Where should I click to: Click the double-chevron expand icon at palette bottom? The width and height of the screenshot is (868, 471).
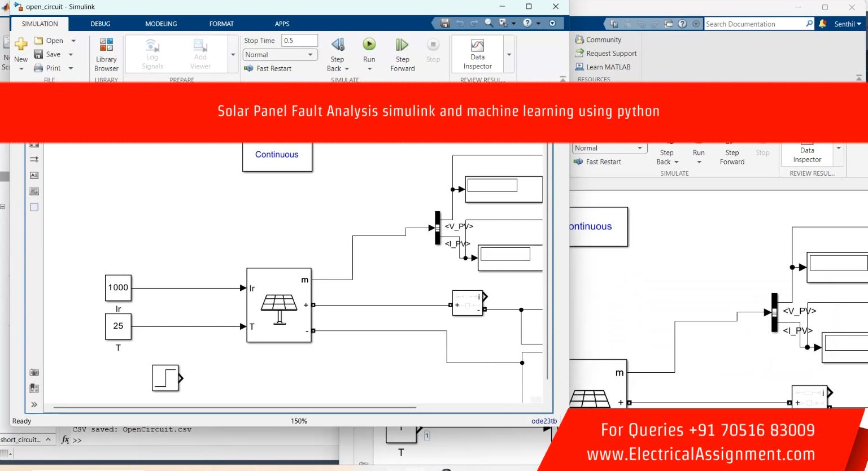[x=34, y=404]
